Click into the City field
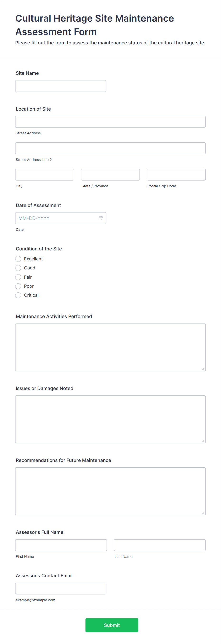The width and height of the screenshot is (221, 644). click(44, 174)
